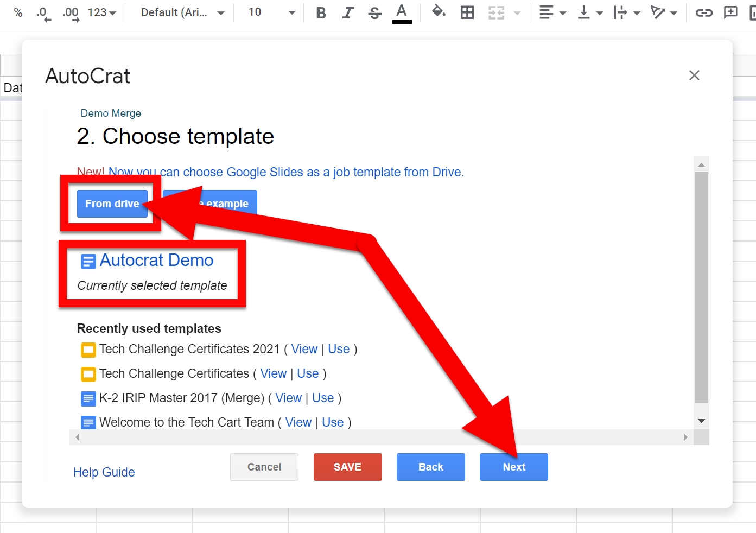Open the horizontal align dropdown
The height and width of the screenshot is (533, 756).
553,12
